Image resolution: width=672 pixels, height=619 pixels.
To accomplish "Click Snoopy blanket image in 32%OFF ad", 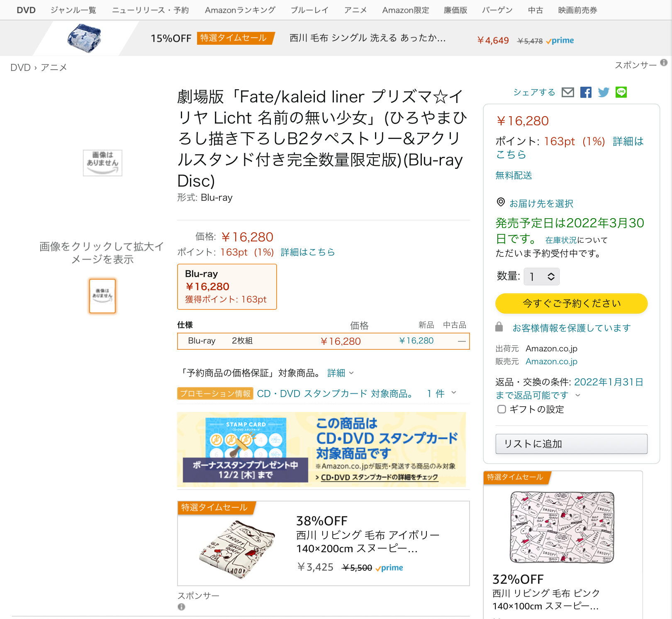I will pos(562,527).
